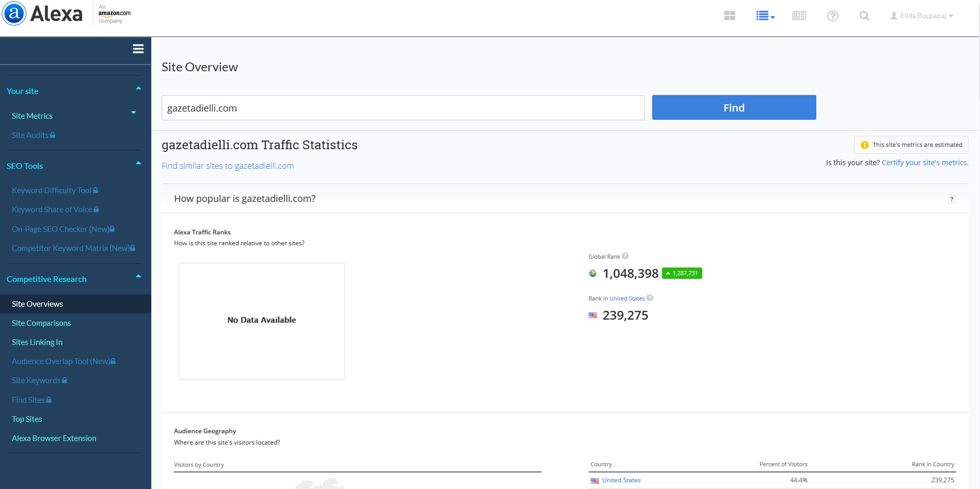This screenshot has height=489, width=980.
Task: Open the news page icon
Action: click(799, 16)
